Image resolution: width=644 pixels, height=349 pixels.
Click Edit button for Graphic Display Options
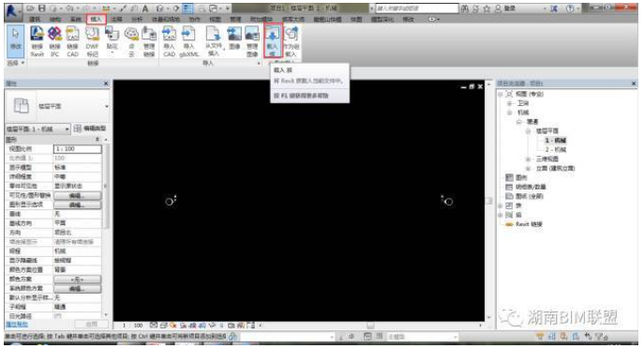pyautogui.click(x=77, y=205)
